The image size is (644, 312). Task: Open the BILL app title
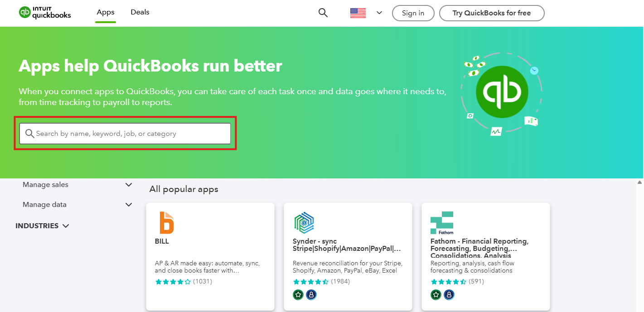coord(162,241)
